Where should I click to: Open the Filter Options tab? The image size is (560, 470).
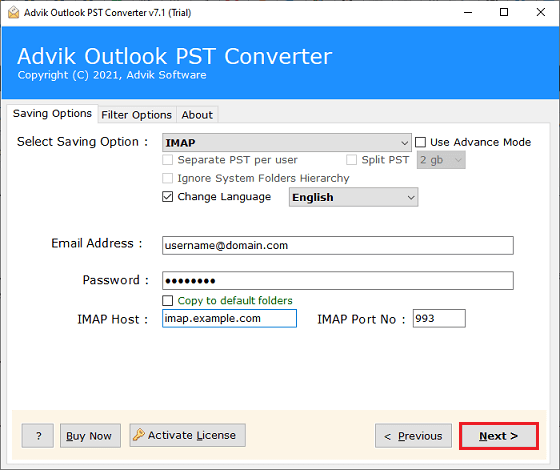[x=136, y=115]
